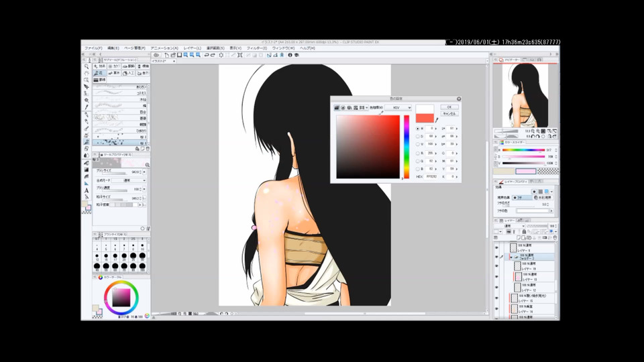The image size is (644, 362).
Task: Pick screen color with dialog eyedropper
Action: point(437,120)
